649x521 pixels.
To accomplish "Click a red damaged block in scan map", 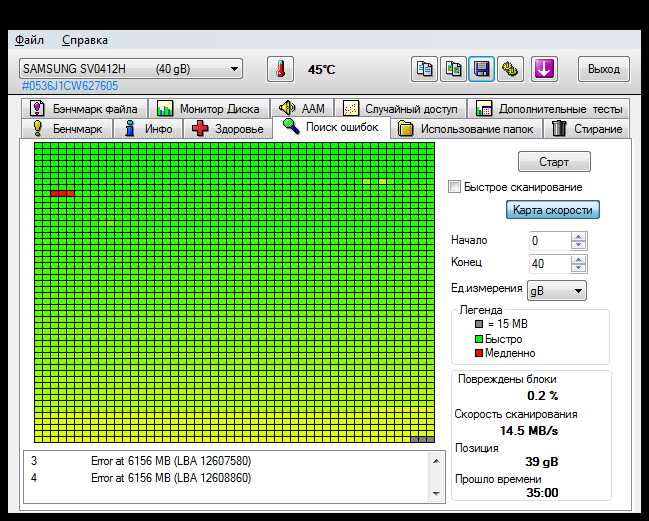I will (x=62, y=193).
